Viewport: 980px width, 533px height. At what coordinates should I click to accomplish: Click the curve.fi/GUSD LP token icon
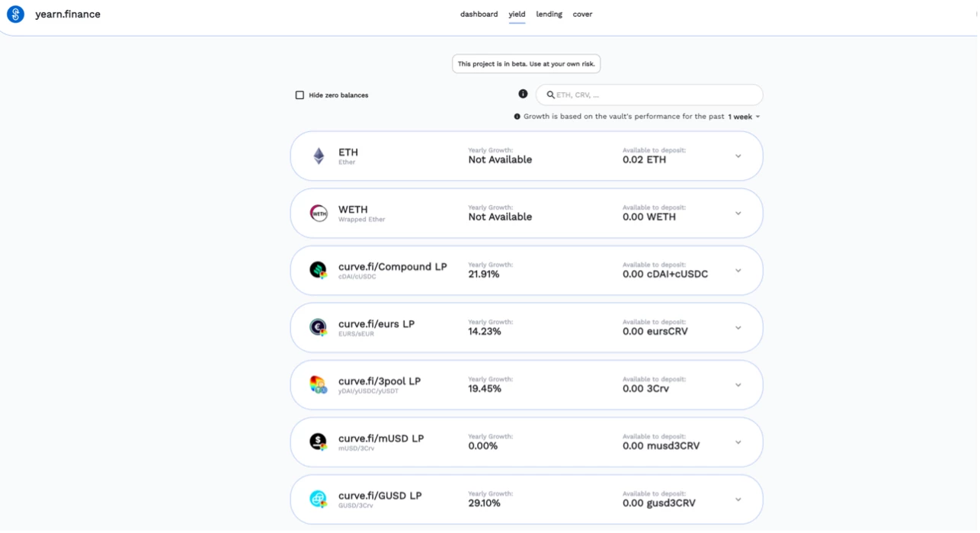point(319,499)
